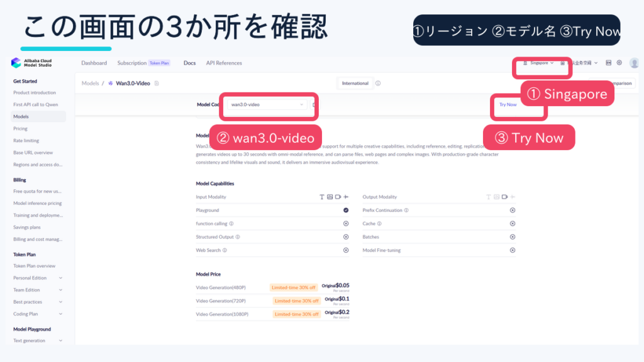Image resolution: width=644 pixels, height=362 pixels.
Task: Click Limited-time 30% off on 480P row
Action: point(293,288)
